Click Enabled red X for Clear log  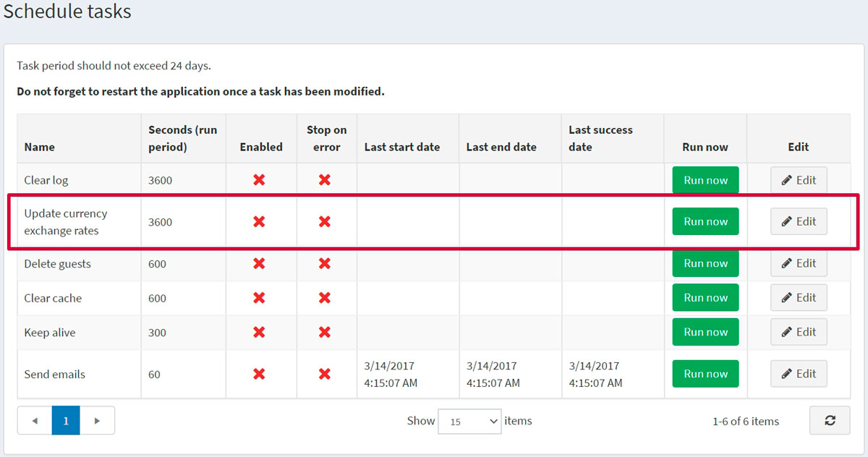pos(259,180)
